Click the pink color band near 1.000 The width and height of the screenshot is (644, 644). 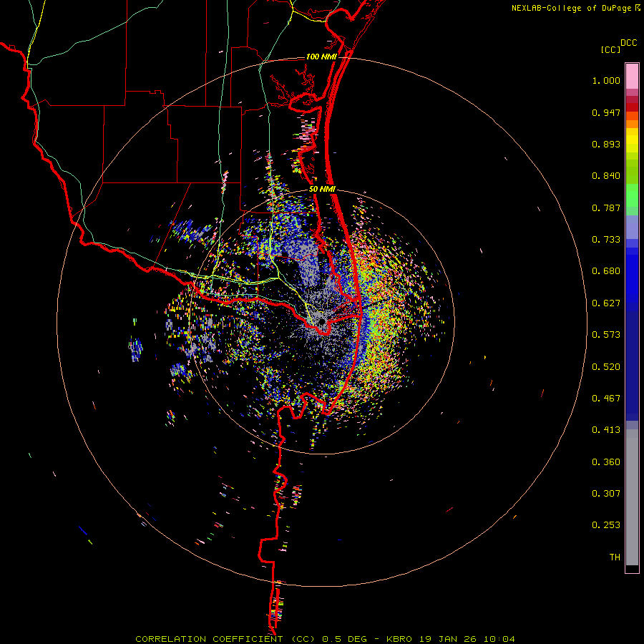pos(632,77)
